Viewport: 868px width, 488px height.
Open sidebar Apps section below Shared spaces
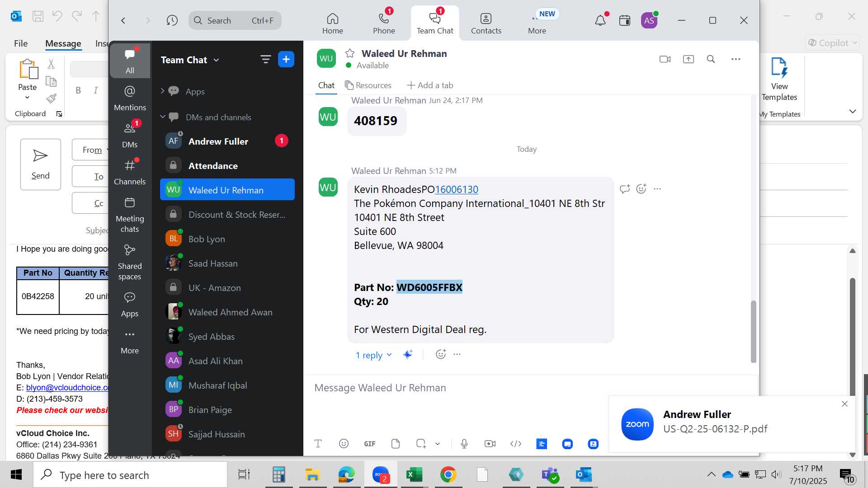pyautogui.click(x=130, y=304)
